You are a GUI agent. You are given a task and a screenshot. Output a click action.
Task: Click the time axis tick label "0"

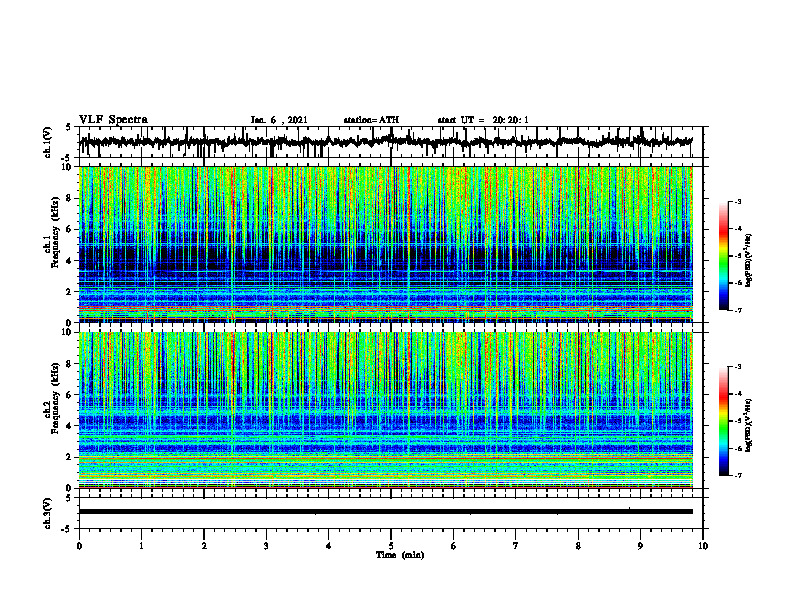pos(79,546)
